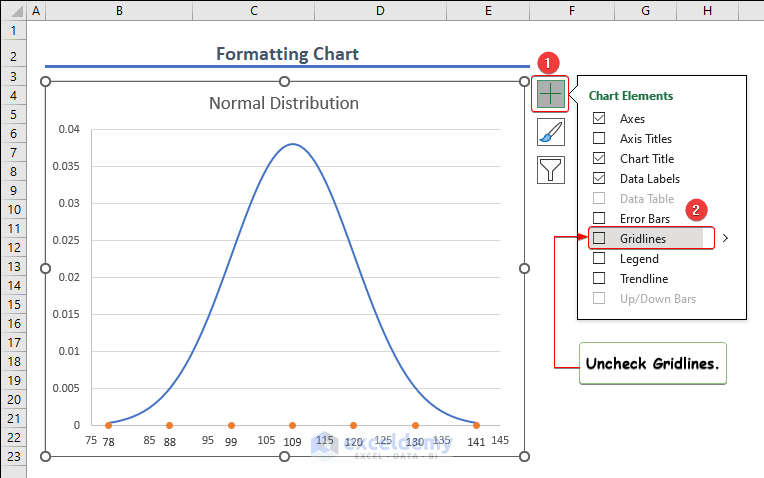Uncheck the Data Labels checkbox
Viewport: 764px width, 478px height.
pyautogui.click(x=599, y=179)
